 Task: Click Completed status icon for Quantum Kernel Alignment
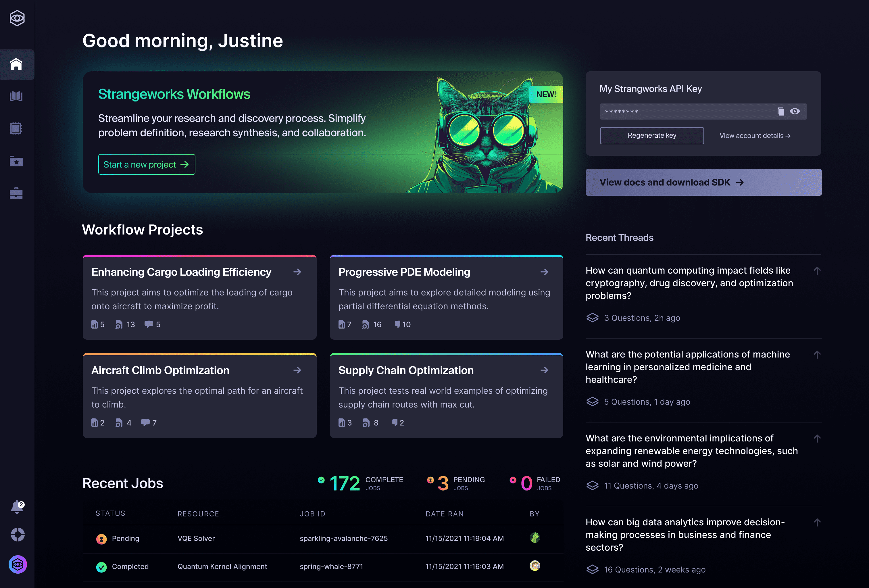click(101, 567)
